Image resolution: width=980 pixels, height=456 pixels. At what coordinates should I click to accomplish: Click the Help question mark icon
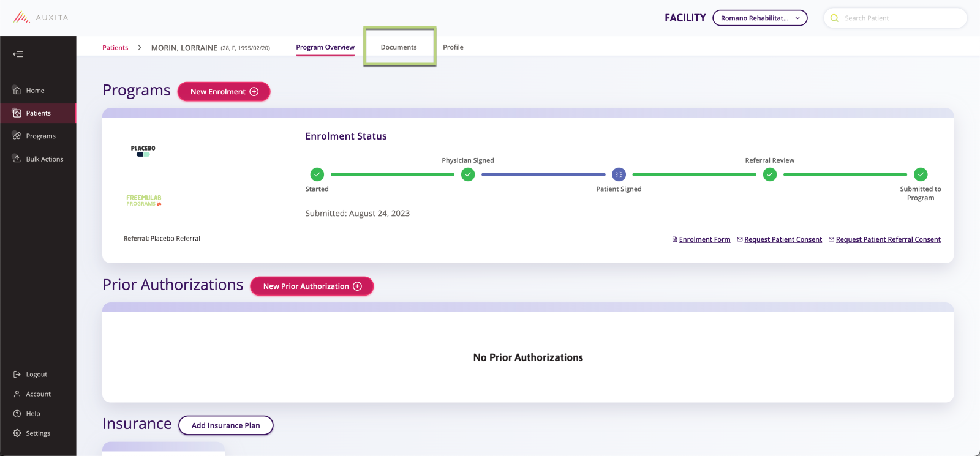[x=17, y=414]
